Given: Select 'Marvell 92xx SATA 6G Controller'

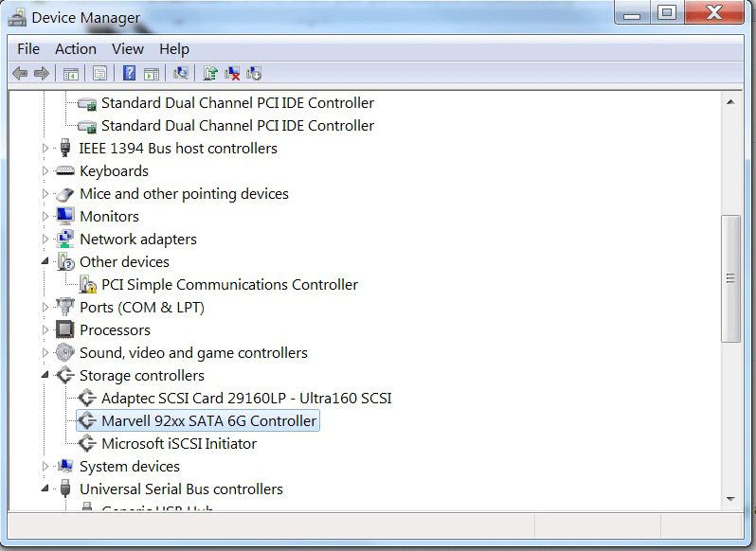Looking at the screenshot, I should pos(208,421).
